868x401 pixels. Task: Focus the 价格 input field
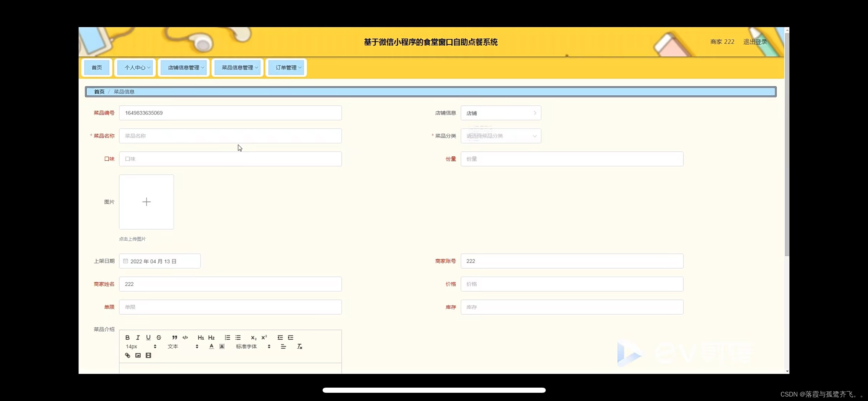point(572,284)
